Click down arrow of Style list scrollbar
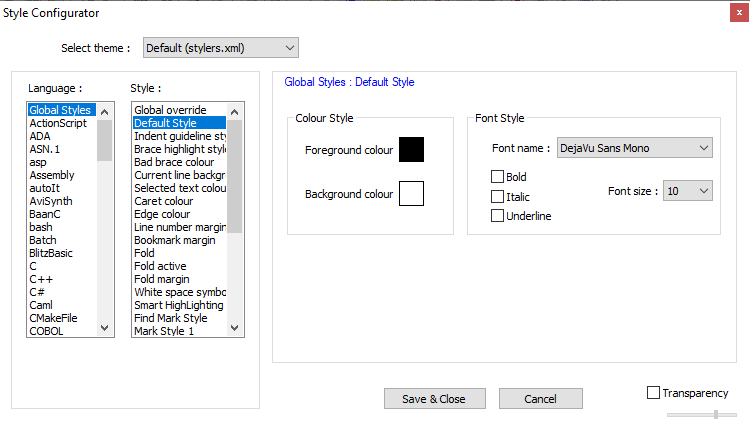 pos(234,328)
